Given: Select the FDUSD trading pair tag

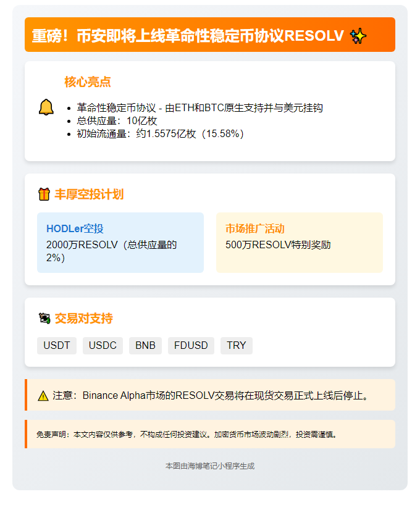Looking at the screenshot, I should click(x=191, y=345).
